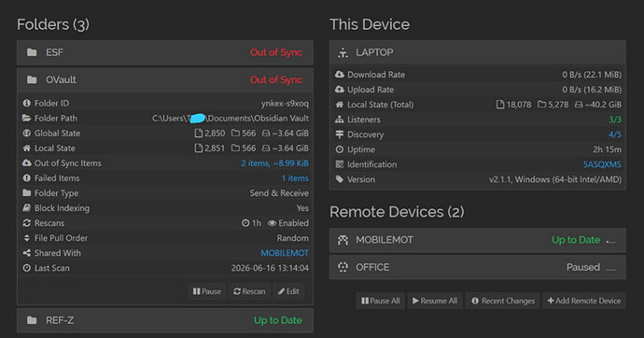Pause the OVault folder
The height and width of the screenshot is (338, 644).
207,291
